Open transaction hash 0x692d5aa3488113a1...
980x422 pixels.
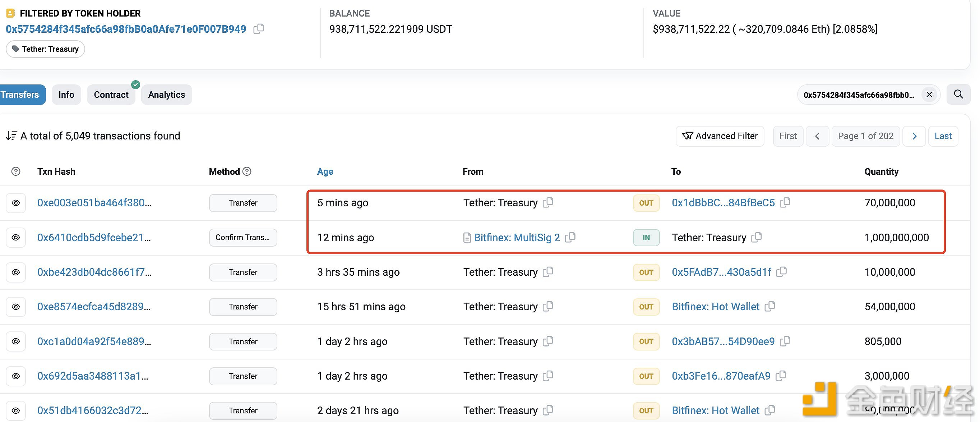click(93, 376)
